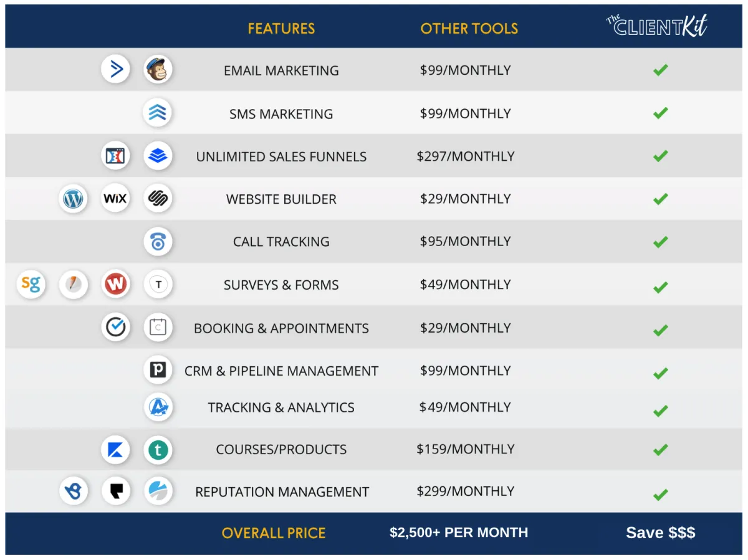Select the pencil logo in Surveys row

[74, 285]
